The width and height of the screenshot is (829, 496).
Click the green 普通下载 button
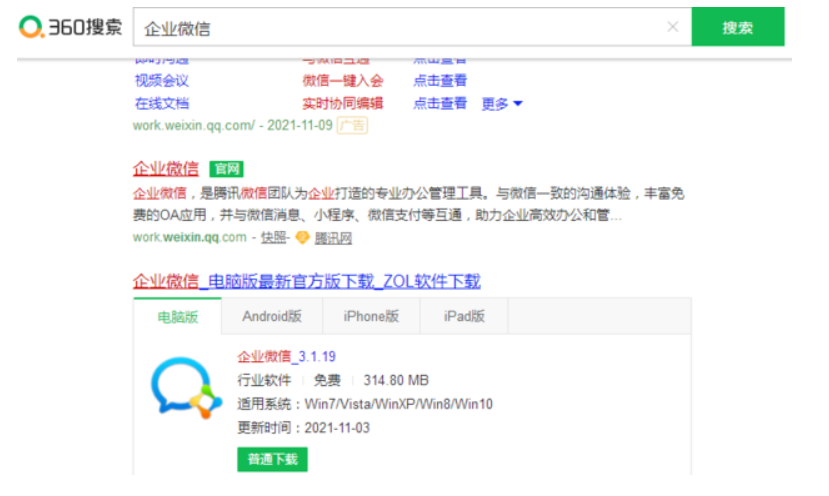(272, 459)
